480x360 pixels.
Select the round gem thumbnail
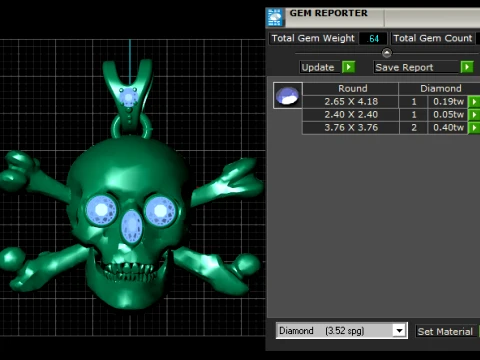click(x=288, y=95)
